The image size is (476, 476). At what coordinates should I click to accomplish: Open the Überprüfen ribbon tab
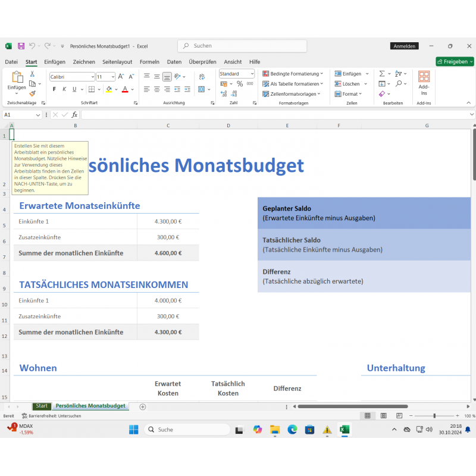[x=202, y=62]
